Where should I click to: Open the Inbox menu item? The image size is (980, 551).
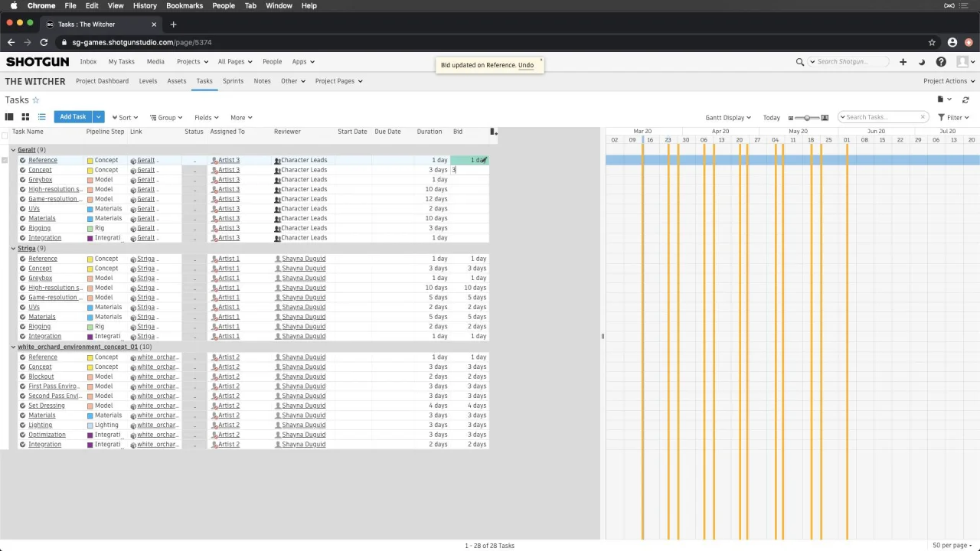tap(88, 62)
